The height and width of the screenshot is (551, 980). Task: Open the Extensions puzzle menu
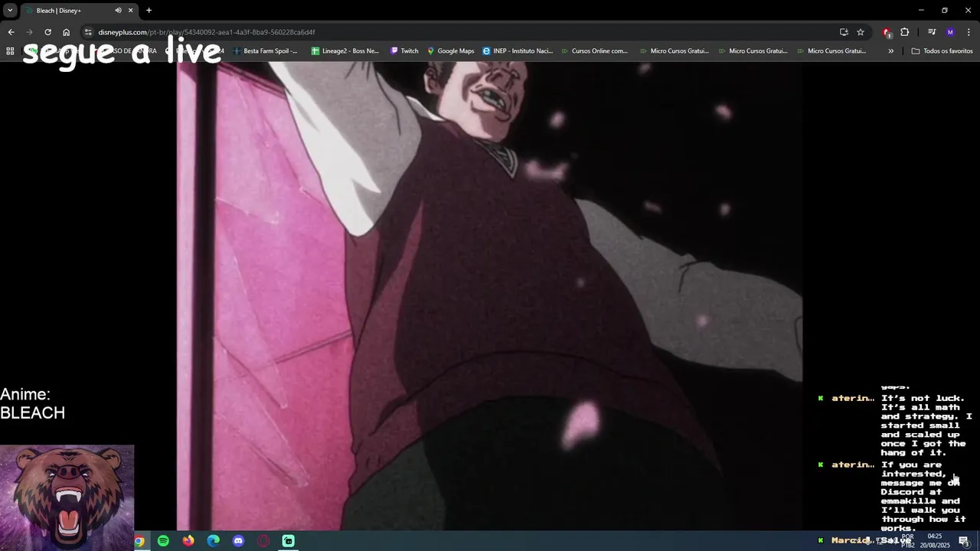pyautogui.click(x=905, y=32)
